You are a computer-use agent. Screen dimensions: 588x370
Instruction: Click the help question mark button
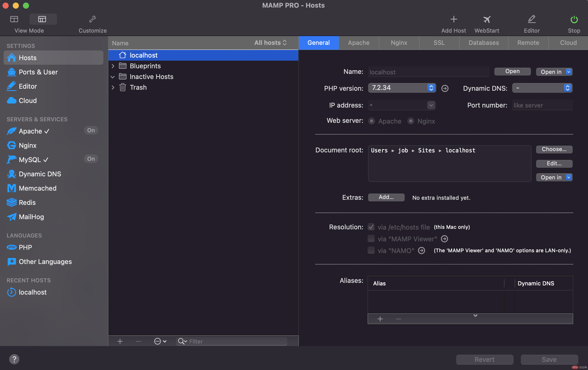(x=14, y=359)
